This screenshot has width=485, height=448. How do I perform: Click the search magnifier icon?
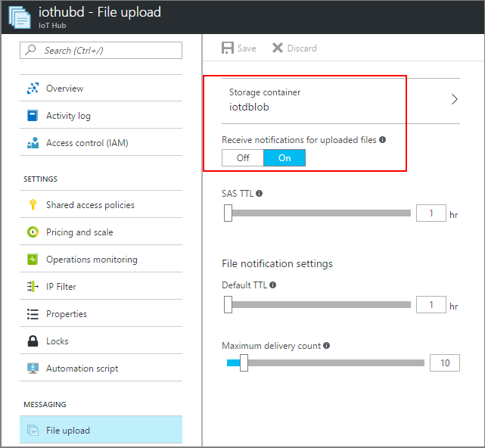[30, 49]
